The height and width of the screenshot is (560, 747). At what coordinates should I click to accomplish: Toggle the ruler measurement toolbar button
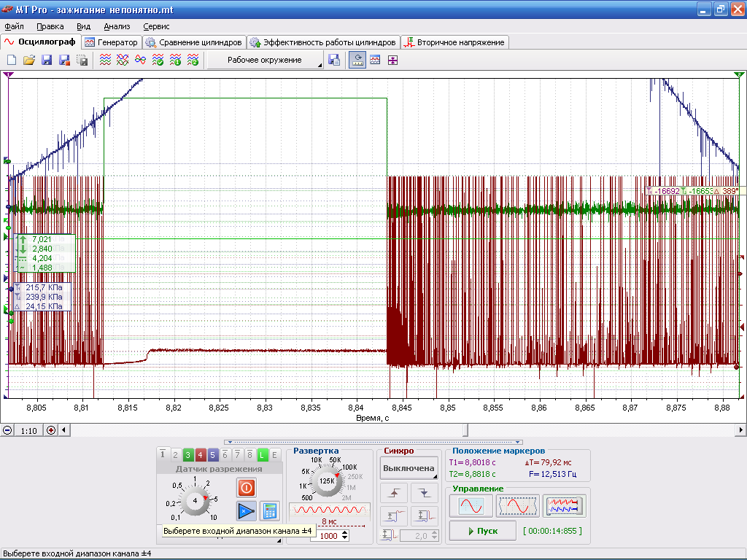(x=357, y=60)
